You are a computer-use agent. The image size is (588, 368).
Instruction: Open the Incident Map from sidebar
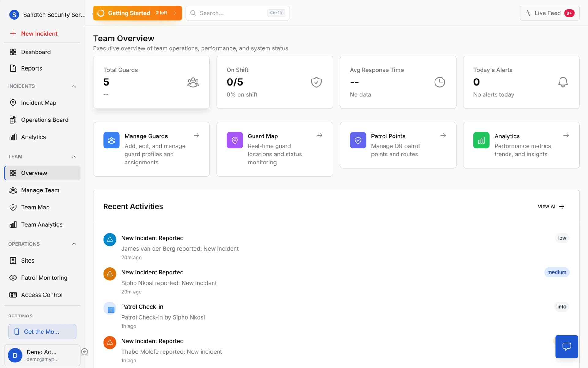[38, 102]
